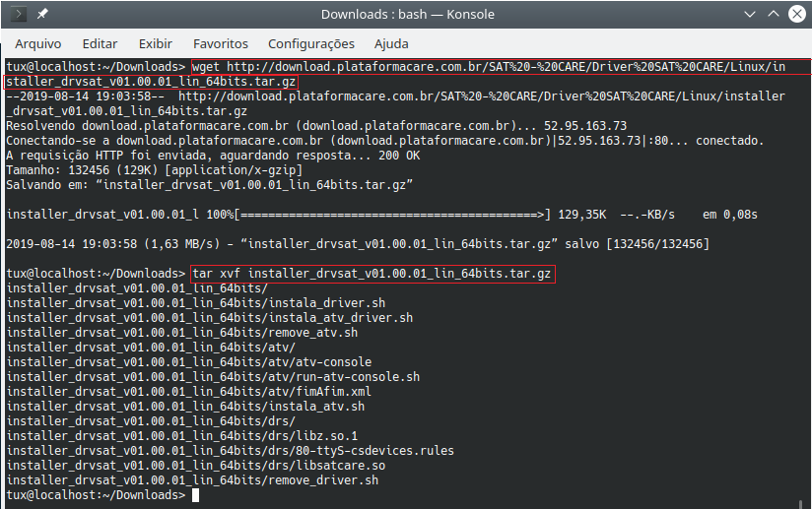
Task: Click the '80-ttyS-csdevices.rules' file line
Action: click(231, 451)
